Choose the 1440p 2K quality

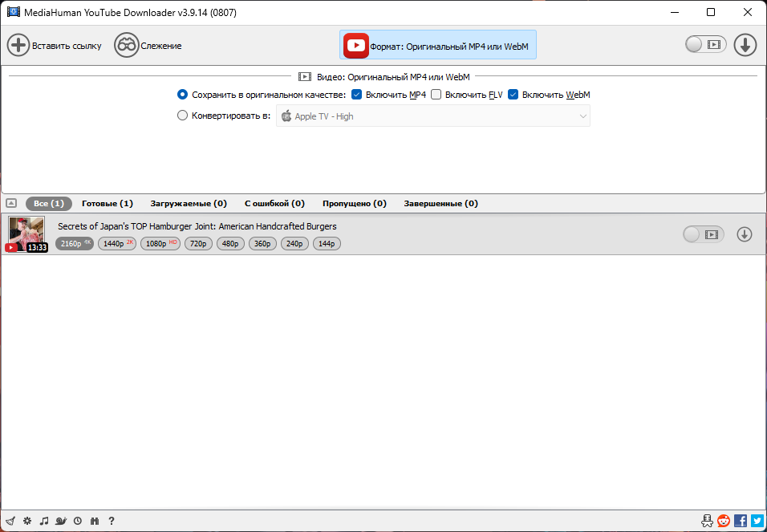coord(117,243)
